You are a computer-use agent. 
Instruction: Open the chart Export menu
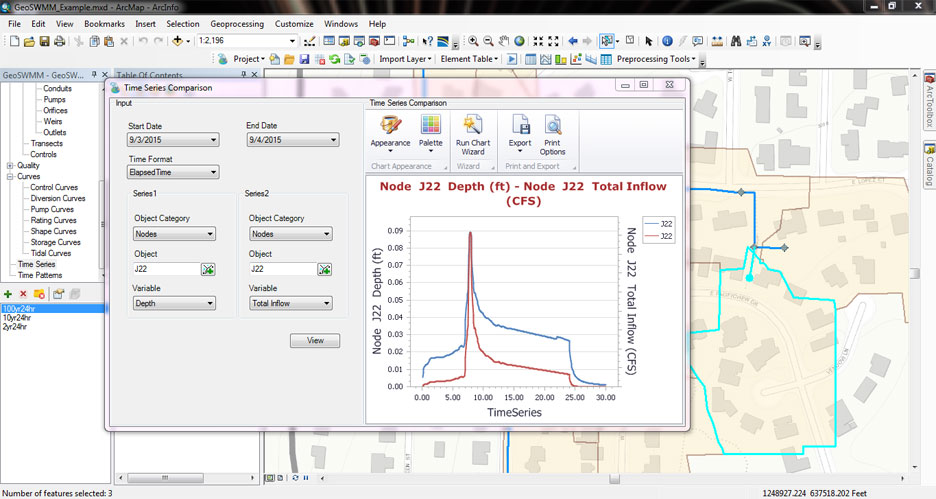point(520,126)
